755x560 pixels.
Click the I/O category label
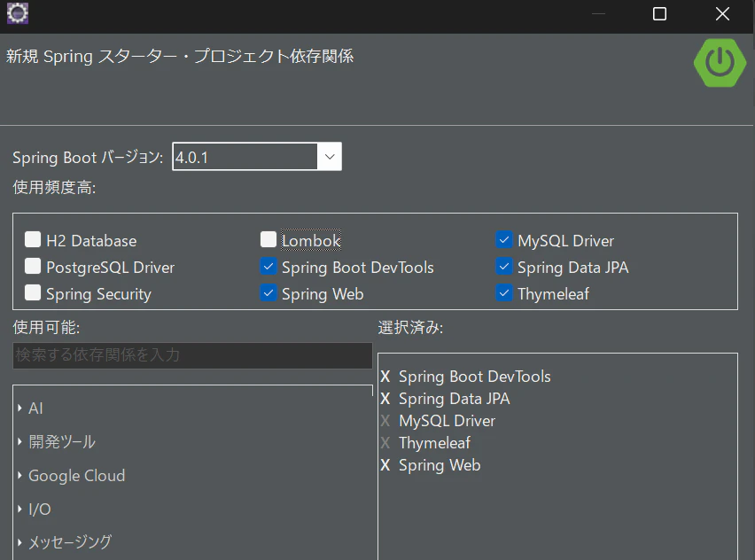coord(40,509)
